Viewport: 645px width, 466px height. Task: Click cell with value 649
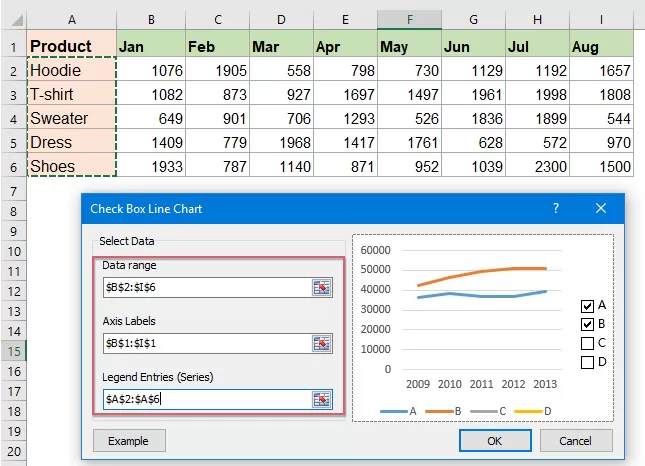(x=151, y=117)
